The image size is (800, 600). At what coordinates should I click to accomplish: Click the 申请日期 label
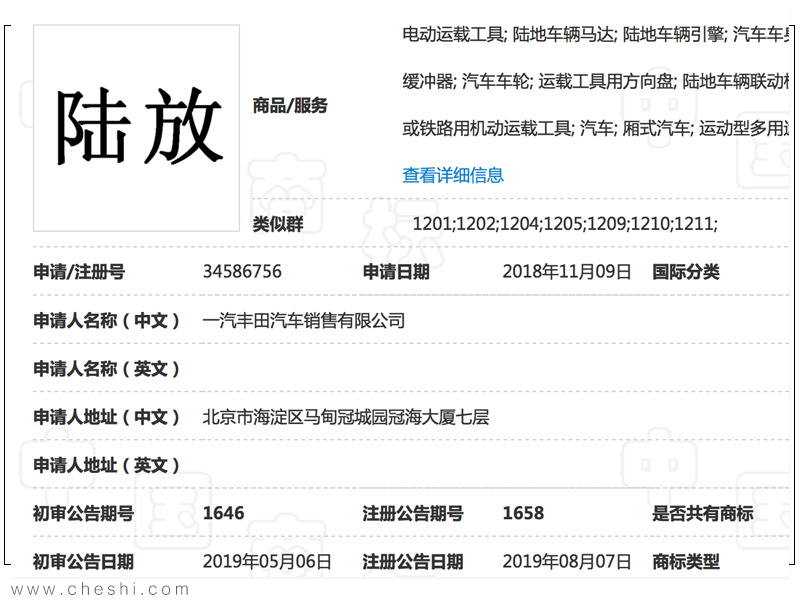pyautogui.click(x=396, y=271)
